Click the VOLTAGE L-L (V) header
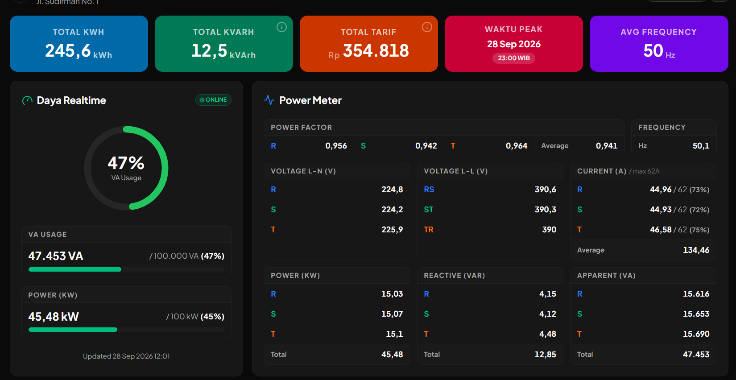 click(x=456, y=171)
